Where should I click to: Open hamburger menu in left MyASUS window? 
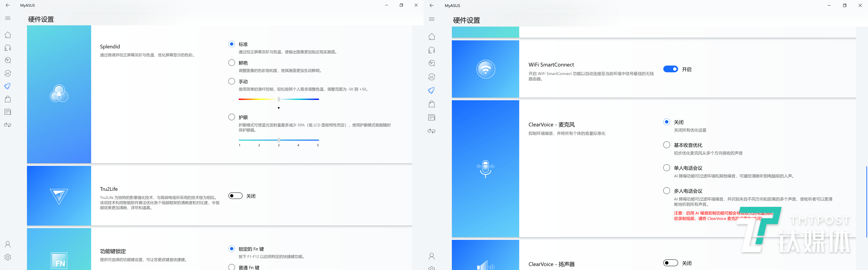pos(8,18)
